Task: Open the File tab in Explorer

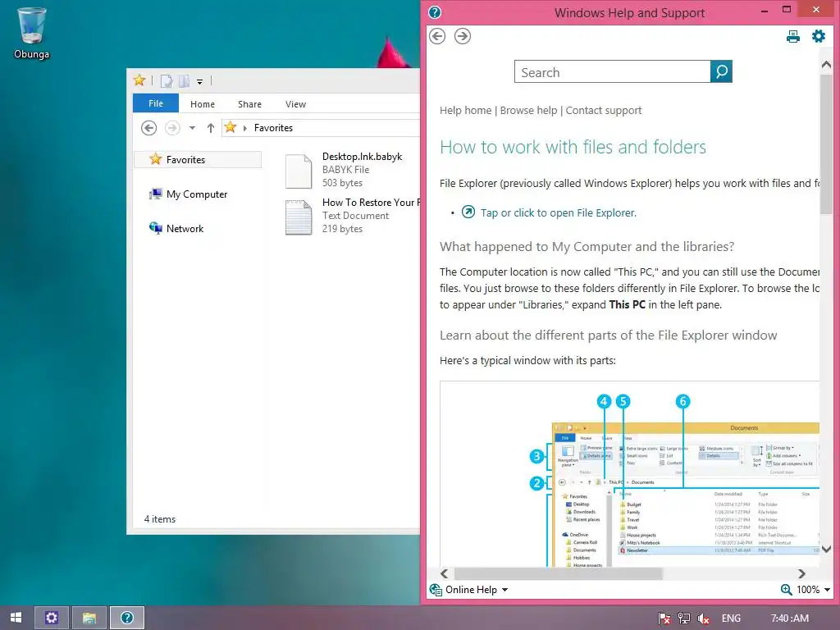Action: (x=156, y=103)
